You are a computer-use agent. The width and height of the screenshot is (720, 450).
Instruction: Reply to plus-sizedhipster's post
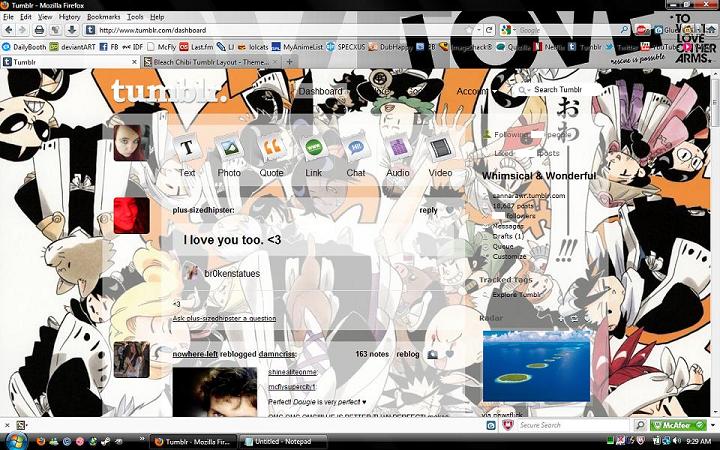tap(428, 210)
